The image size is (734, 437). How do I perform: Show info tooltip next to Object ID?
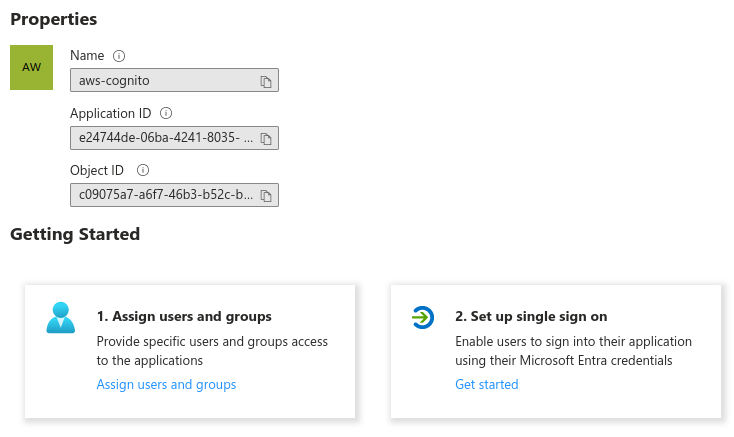click(143, 170)
